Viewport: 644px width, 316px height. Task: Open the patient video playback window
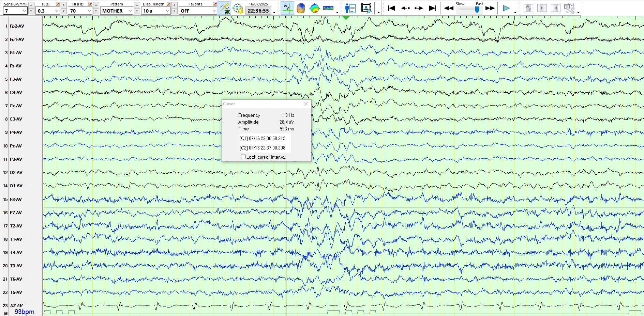pos(366,8)
